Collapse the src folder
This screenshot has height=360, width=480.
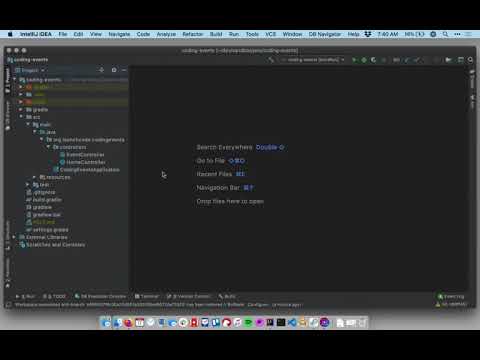[21, 117]
